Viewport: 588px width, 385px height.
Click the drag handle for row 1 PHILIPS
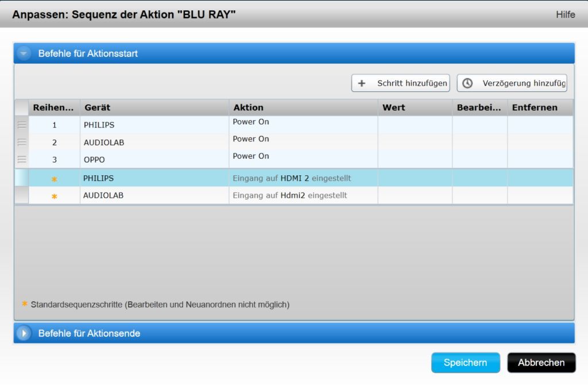click(22, 125)
